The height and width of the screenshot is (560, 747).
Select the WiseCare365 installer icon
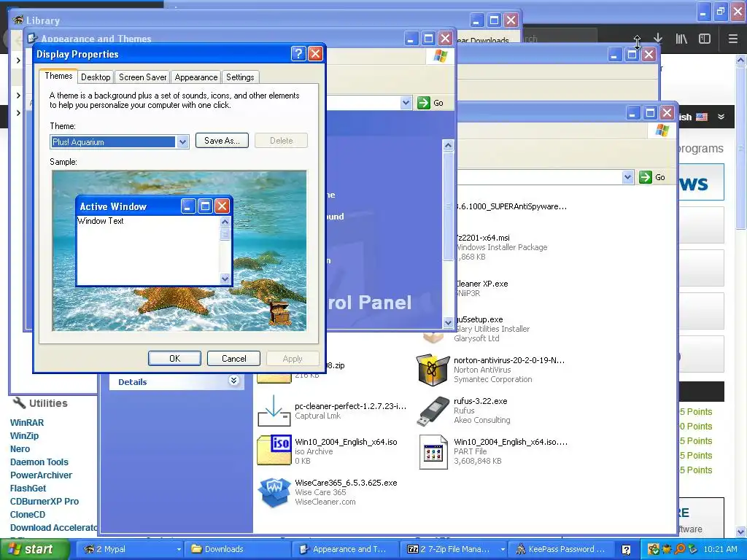pyautogui.click(x=274, y=492)
